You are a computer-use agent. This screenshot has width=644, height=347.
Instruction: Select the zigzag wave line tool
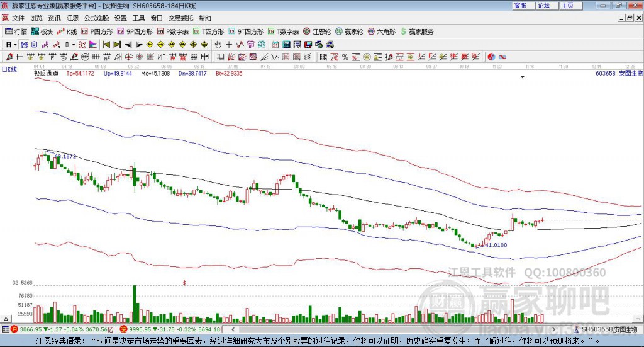click(274, 57)
